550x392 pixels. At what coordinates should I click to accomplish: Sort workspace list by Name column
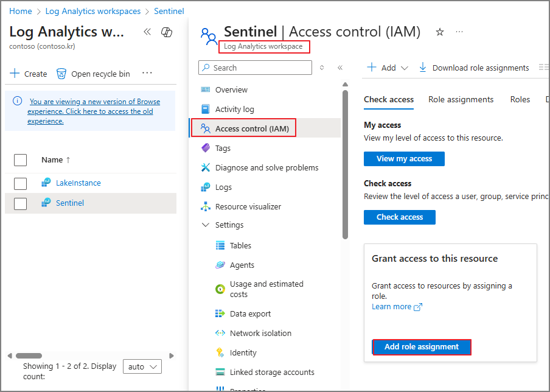pyautogui.click(x=56, y=159)
